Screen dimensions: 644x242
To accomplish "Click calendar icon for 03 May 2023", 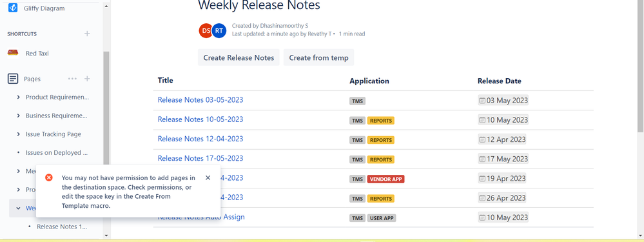I will (x=482, y=101).
